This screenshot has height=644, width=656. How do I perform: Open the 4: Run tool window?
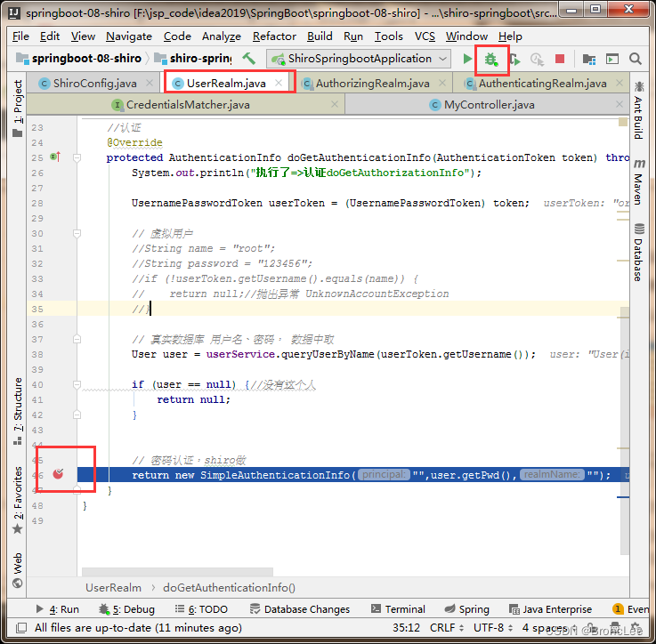coord(57,609)
